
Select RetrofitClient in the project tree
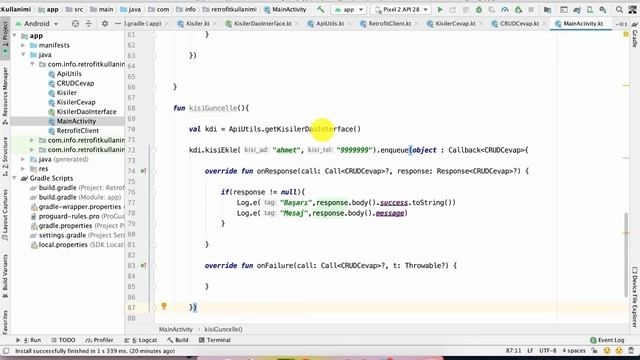[78, 131]
